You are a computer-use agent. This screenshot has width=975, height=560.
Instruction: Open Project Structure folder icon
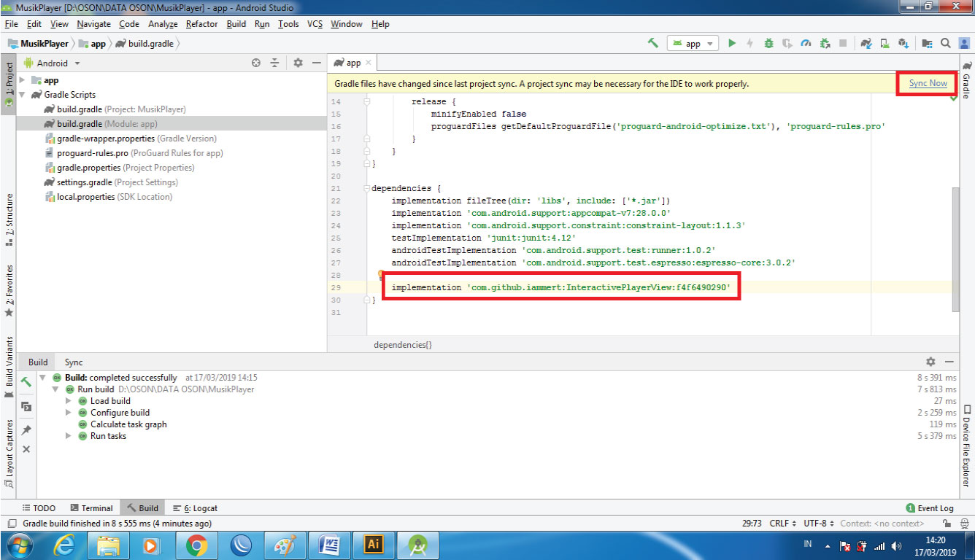928,43
